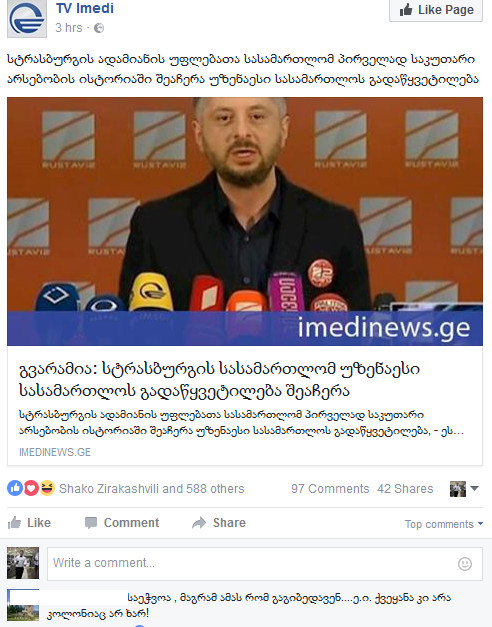Click the Like Page button
The width and height of the screenshot is (492, 627).
coord(436,10)
